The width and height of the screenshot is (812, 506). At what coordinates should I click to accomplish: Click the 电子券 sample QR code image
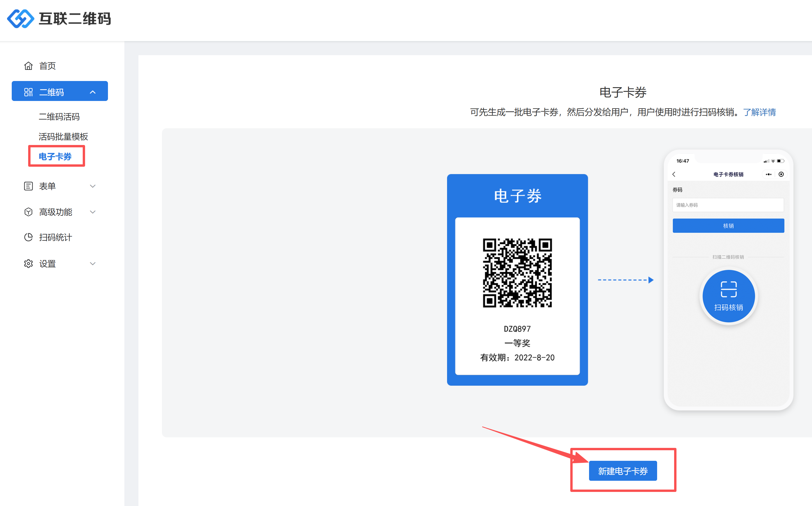517,273
